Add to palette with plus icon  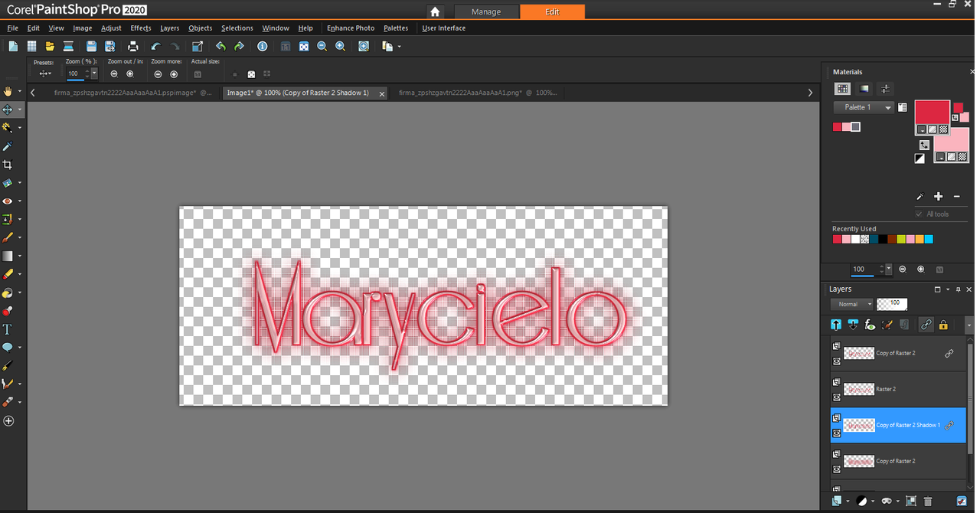click(939, 197)
